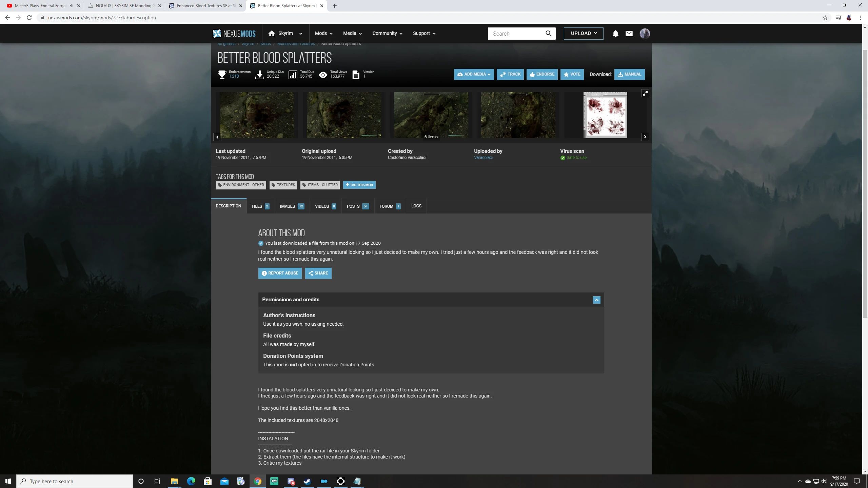Open the notifications bell

615,33
